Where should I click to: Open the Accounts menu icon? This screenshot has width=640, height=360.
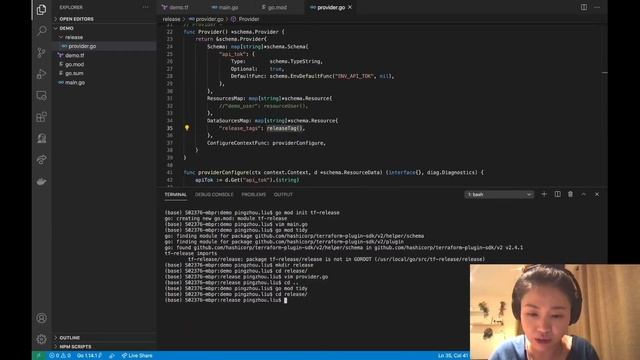(41, 318)
